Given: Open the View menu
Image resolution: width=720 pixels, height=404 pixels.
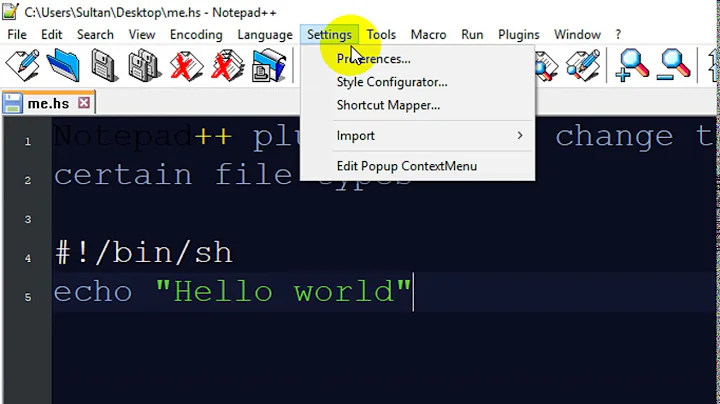Looking at the screenshot, I should [x=141, y=34].
